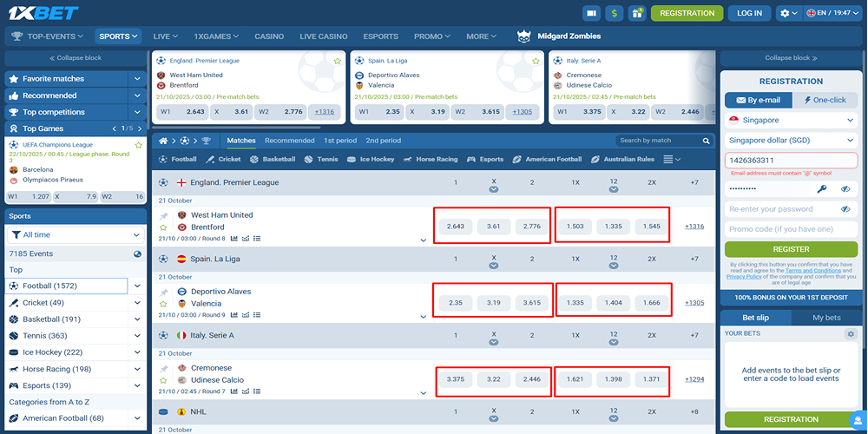This screenshot has width=868, height=434.
Task: Open the LIVE CASINO menu item
Action: 323,36
